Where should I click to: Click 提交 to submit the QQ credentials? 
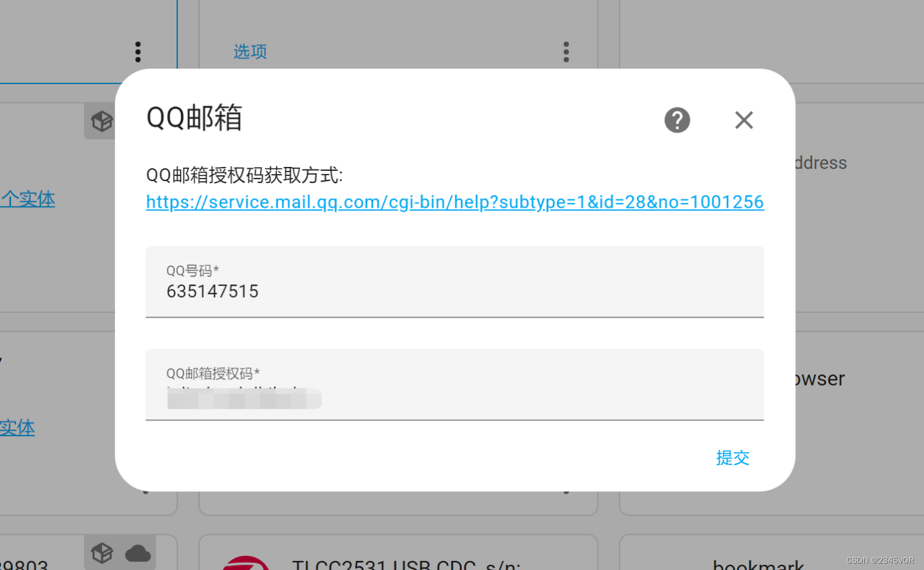[x=732, y=458]
